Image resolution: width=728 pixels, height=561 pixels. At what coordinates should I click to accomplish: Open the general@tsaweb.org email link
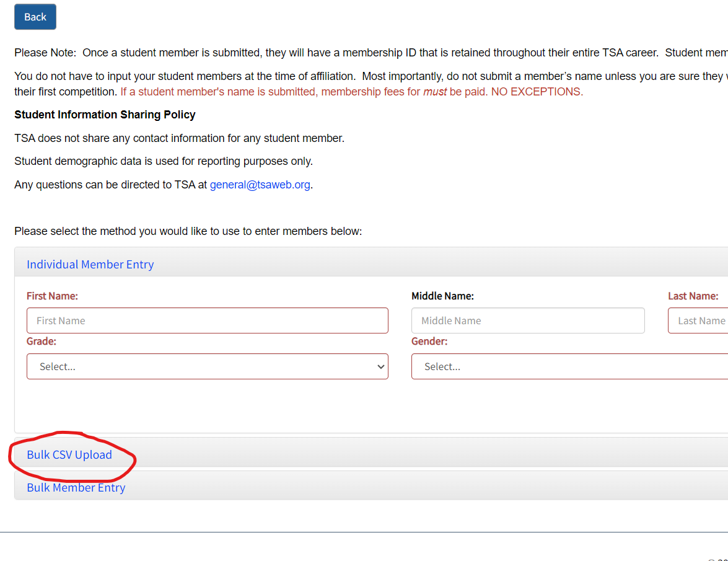point(260,185)
